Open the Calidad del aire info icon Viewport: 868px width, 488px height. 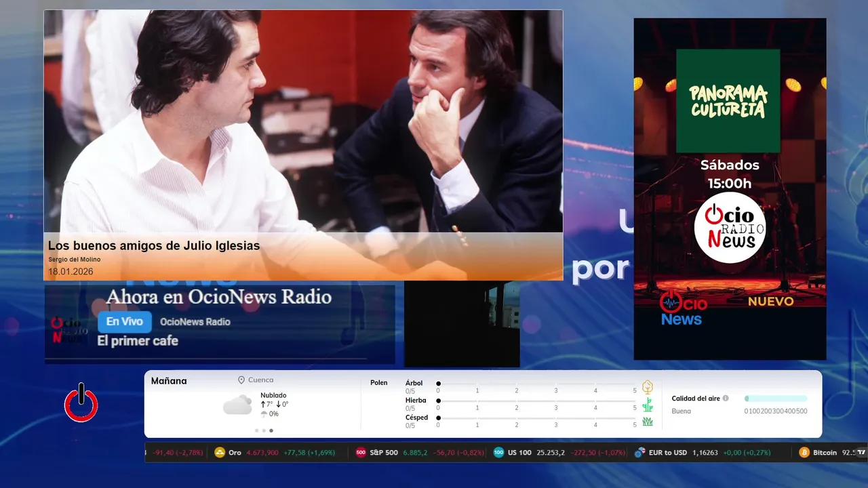coord(726,399)
